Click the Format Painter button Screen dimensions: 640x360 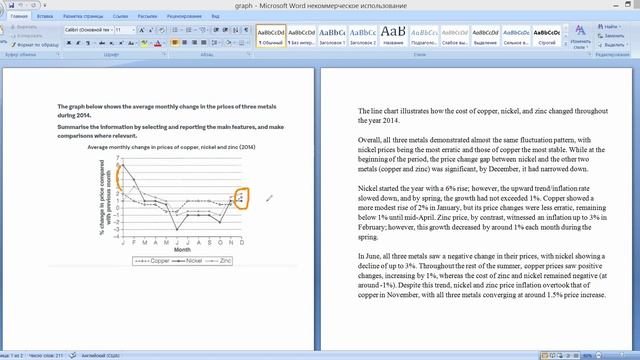(35, 44)
